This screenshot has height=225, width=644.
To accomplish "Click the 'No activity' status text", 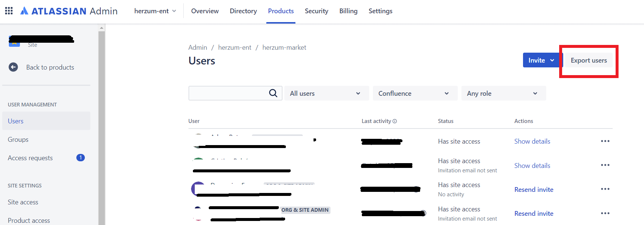I will tap(451, 194).
